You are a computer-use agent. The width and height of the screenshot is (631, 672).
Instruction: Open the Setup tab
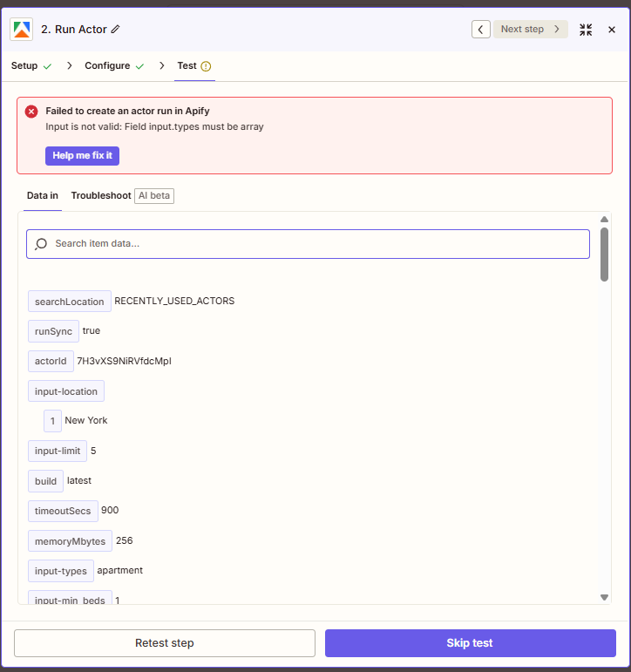click(x=24, y=66)
